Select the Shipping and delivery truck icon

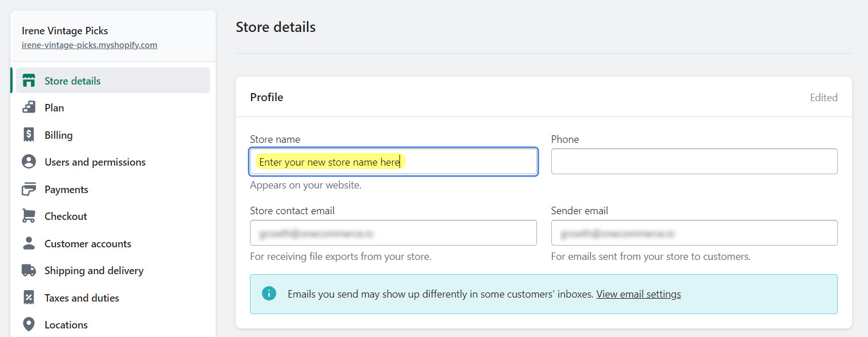tap(28, 270)
